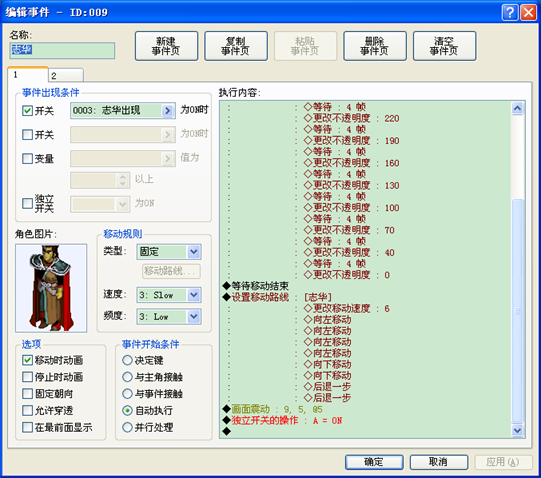Click scrollbar up arrow in 执行内容 list
Image resolution: width=541 pixels, height=478 pixels.
point(517,108)
